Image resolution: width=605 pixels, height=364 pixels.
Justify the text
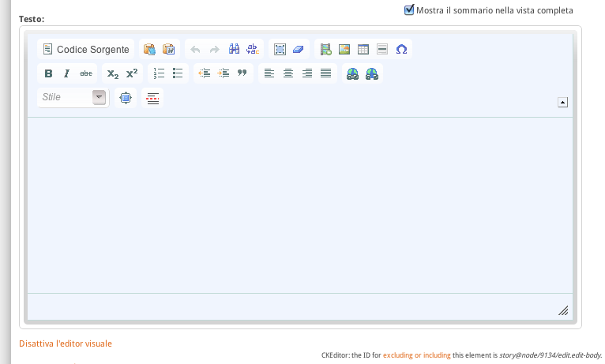pos(325,73)
